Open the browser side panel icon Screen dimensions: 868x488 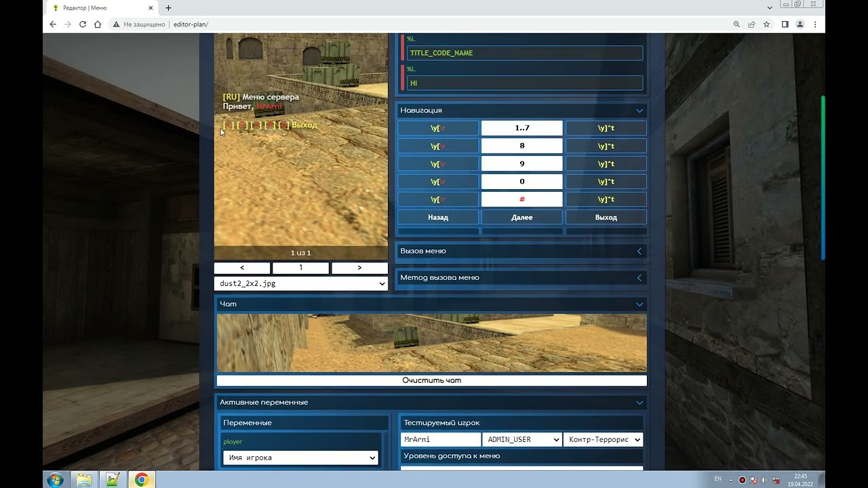785,24
